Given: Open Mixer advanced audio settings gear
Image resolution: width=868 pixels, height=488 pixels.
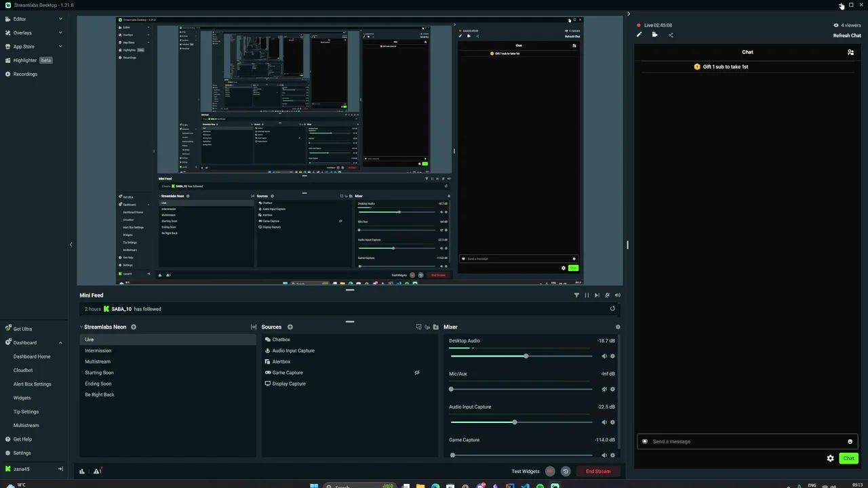Looking at the screenshot, I should 618,327.
